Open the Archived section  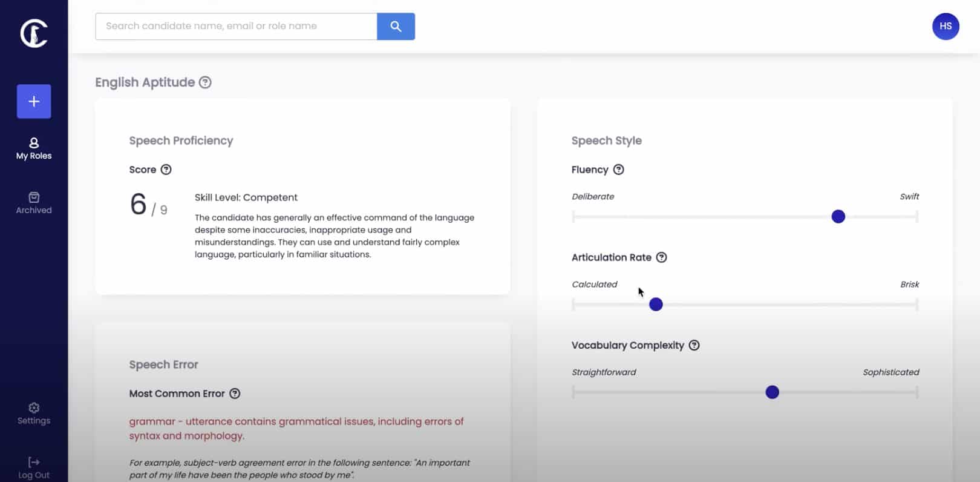[34, 203]
